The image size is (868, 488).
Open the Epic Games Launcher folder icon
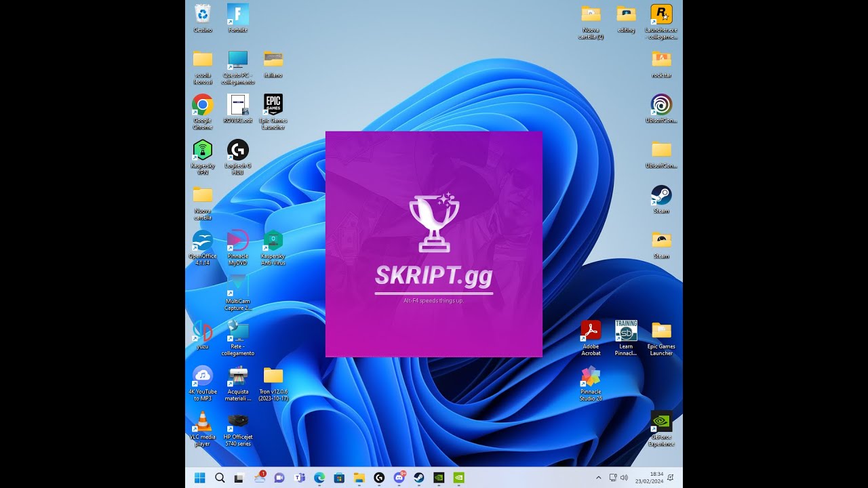pos(661,338)
